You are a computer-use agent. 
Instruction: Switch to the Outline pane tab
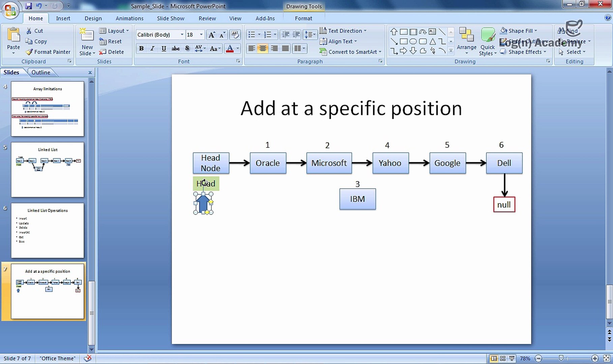pos(41,72)
